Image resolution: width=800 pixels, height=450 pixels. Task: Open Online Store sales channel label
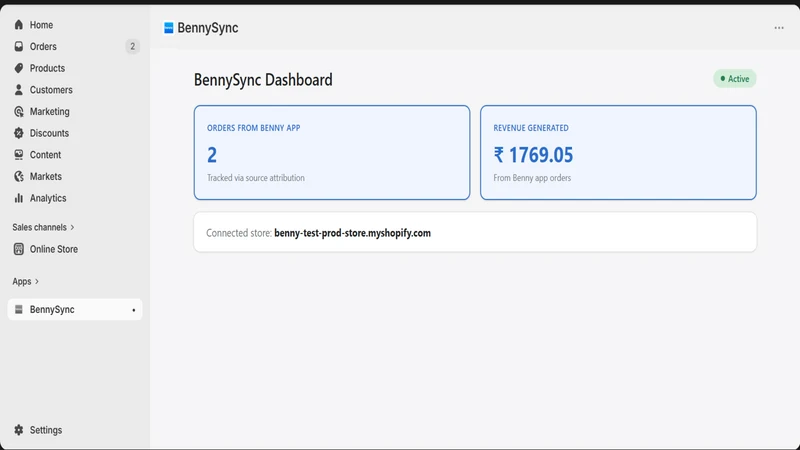click(x=54, y=249)
